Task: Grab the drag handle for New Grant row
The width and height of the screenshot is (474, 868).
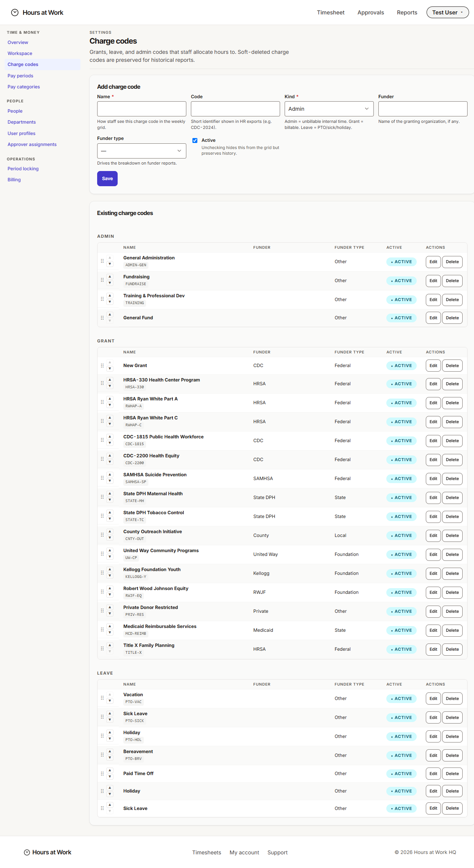Action: point(102,366)
